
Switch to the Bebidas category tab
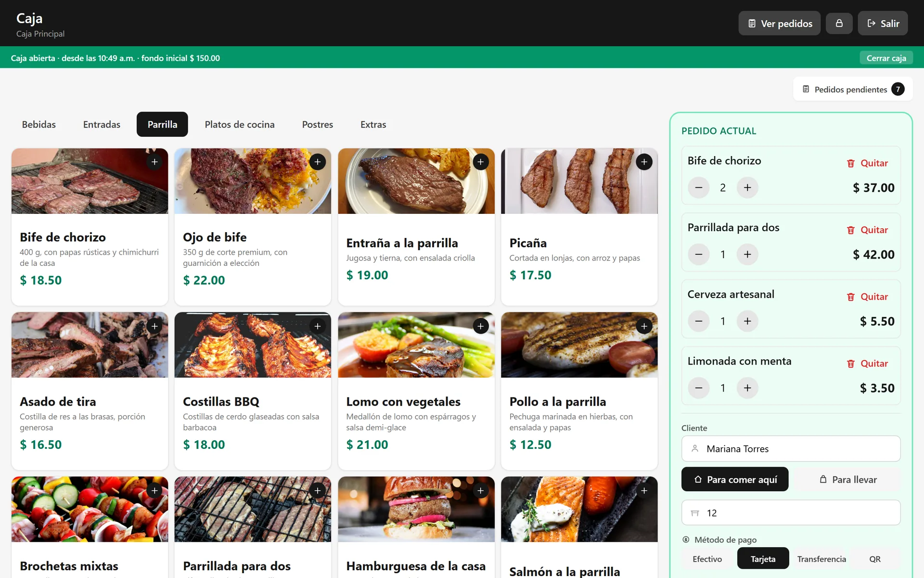pyautogui.click(x=39, y=124)
